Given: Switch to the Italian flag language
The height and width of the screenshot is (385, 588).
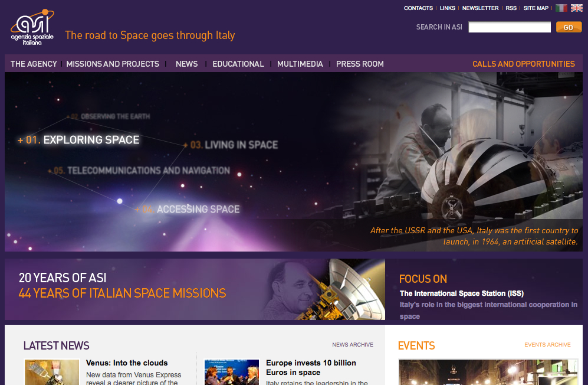Looking at the screenshot, I should [x=561, y=8].
